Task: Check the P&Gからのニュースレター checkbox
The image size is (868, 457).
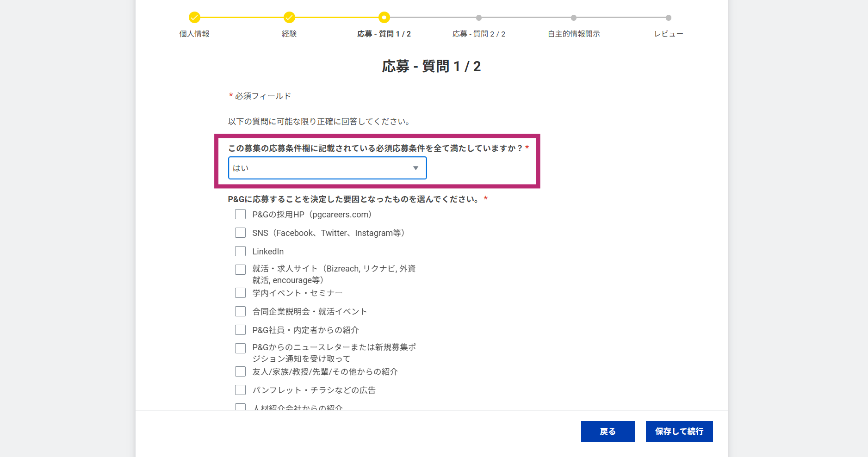Action: click(x=240, y=348)
